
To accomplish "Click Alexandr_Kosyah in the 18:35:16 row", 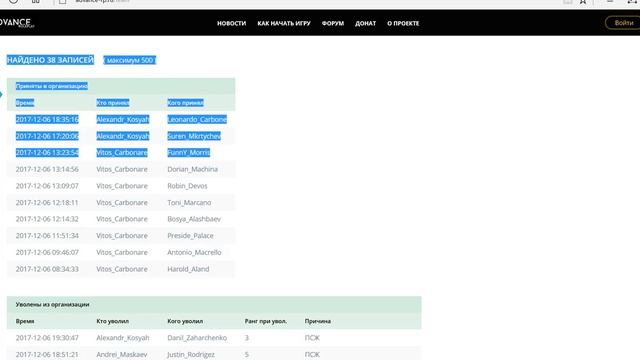I will pyautogui.click(x=122, y=119).
